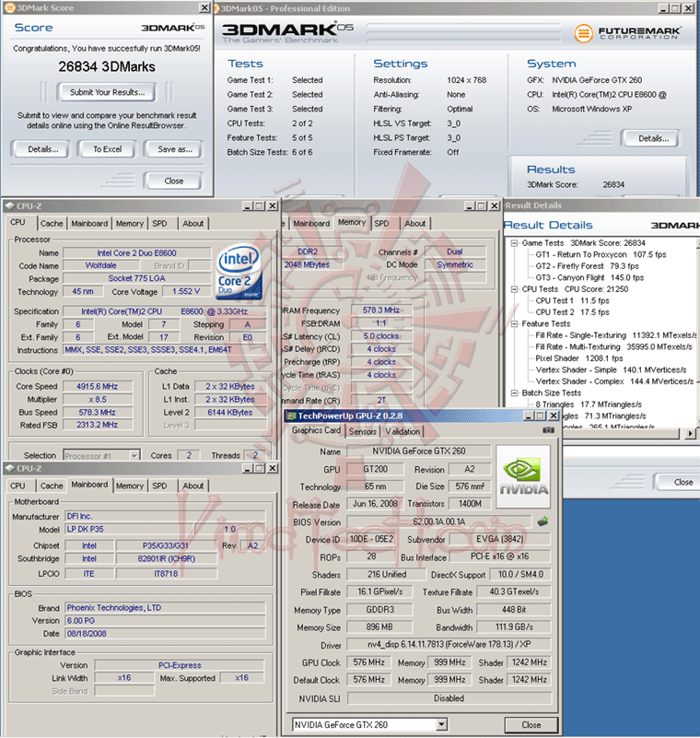Click Close in the 3DMark Score window
The height and width of the screenshot is (738, 700).
173,181
